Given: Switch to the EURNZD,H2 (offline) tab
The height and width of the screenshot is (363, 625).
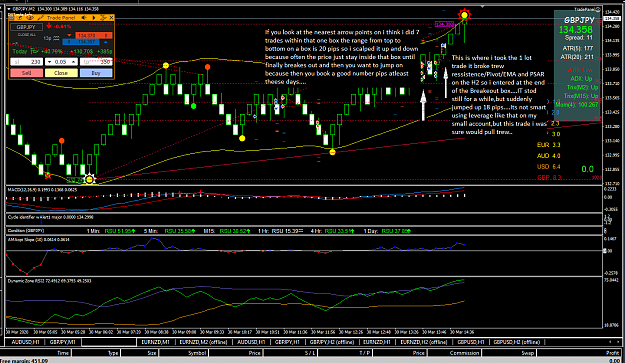Looking at the screenshot, I should tap(424, 342).
